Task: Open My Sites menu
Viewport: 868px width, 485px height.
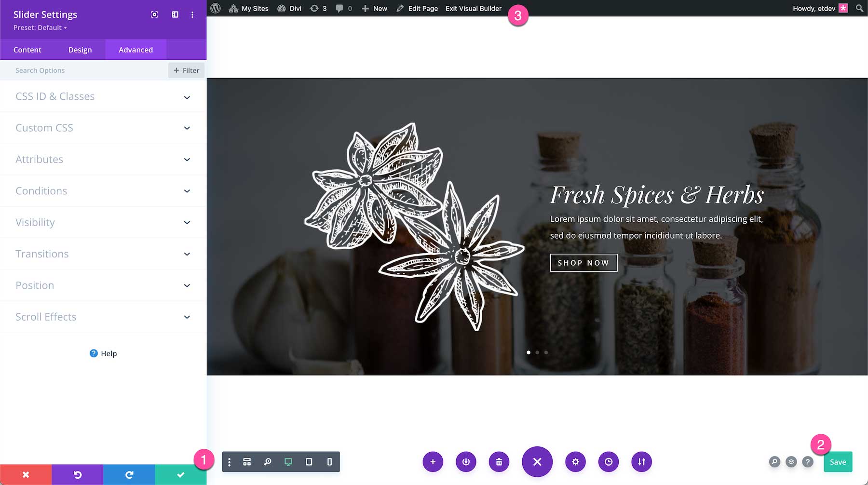Action: [x=249, y=8]
